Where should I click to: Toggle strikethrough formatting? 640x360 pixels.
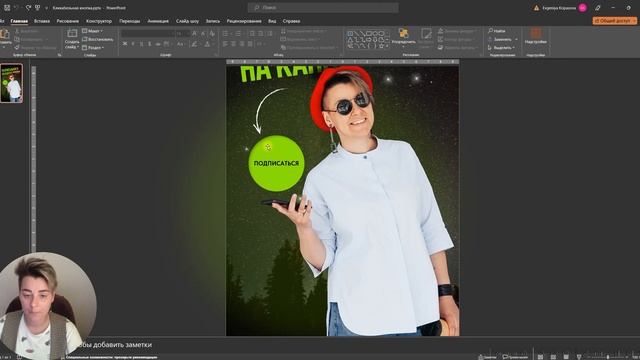tap(158, 44)
